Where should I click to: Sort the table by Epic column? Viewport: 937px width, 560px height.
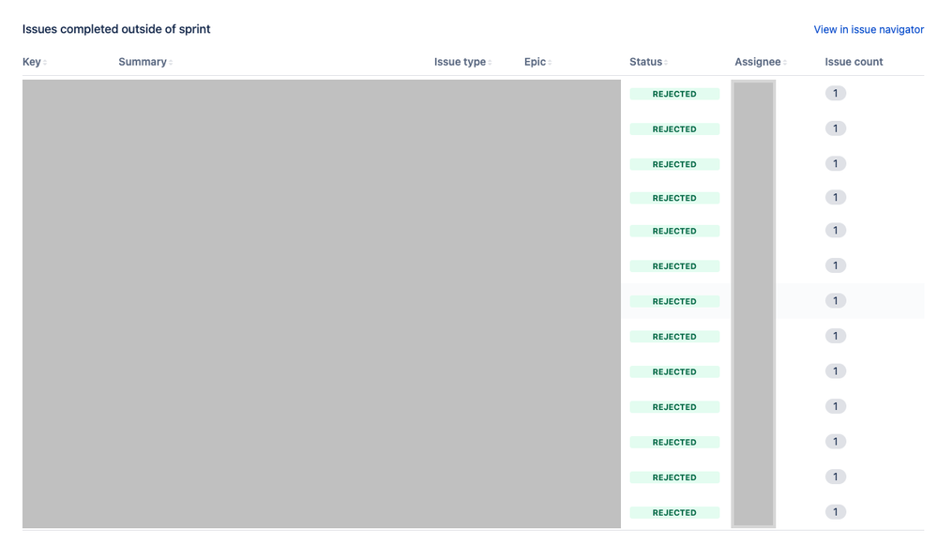(537, 62)
